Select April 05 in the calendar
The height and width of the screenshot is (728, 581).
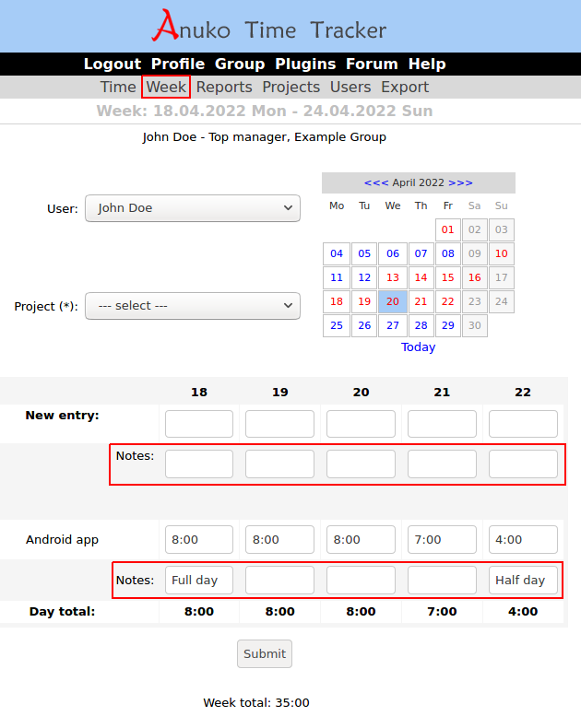[x=364, y=253]
